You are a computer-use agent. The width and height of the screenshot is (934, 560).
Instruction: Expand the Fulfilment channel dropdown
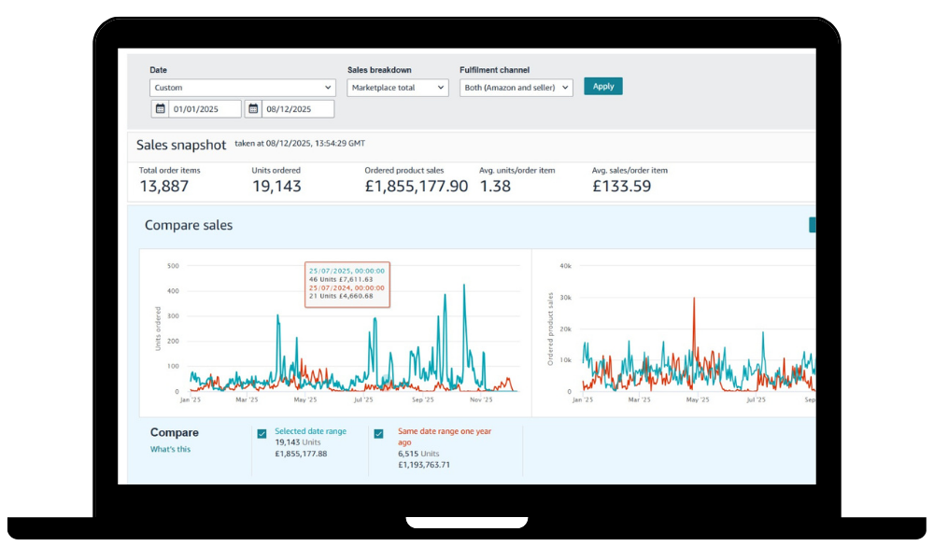point(517,88)
